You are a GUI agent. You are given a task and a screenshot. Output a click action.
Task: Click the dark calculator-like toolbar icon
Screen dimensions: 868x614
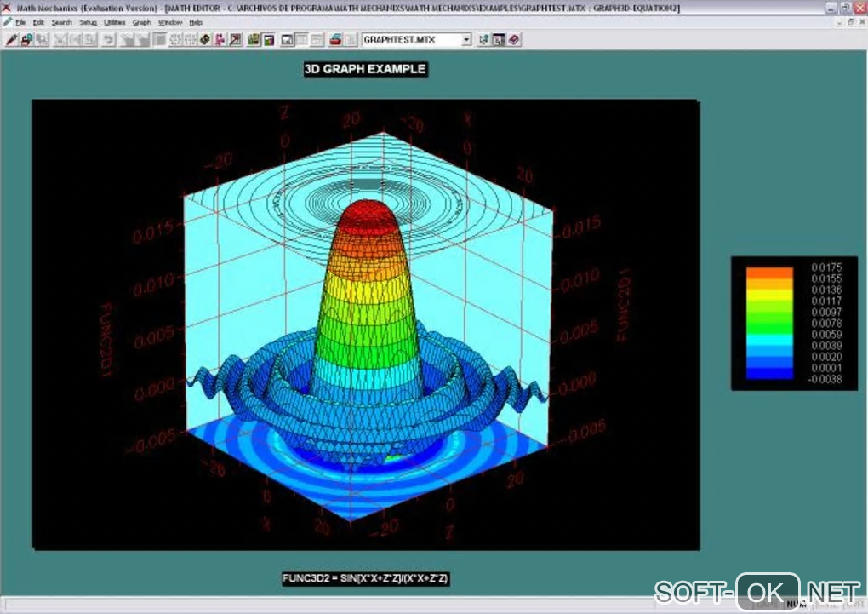pos(205,40)
